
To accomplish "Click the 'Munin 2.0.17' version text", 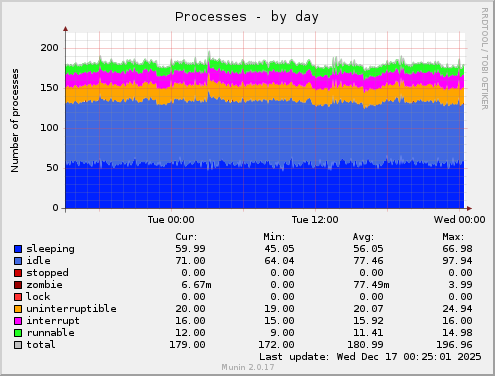I will point(248,367).
